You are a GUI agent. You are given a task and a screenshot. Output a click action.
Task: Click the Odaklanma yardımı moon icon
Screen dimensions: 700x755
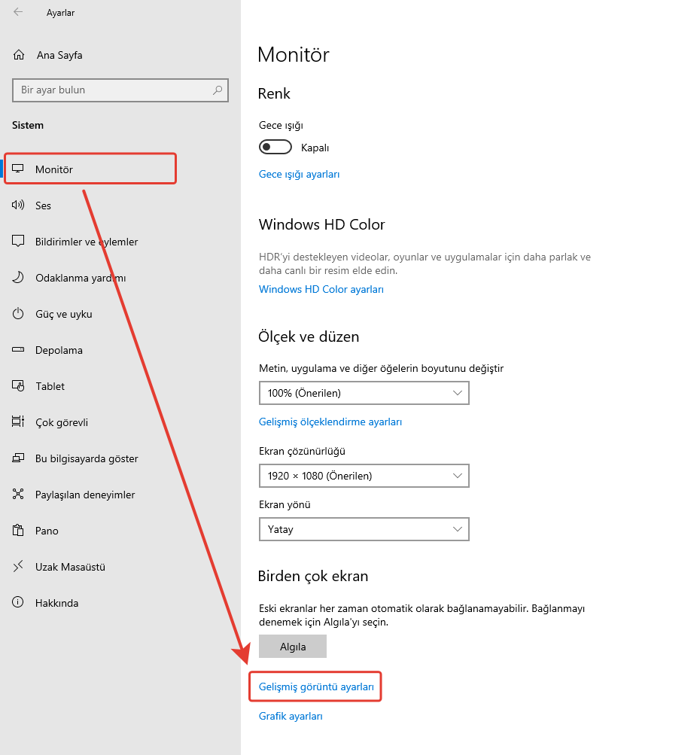[x=19, y=278]
